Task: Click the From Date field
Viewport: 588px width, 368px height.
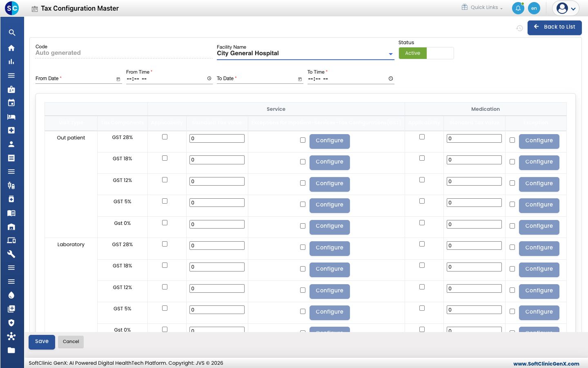Action: [x=78, y=79]
